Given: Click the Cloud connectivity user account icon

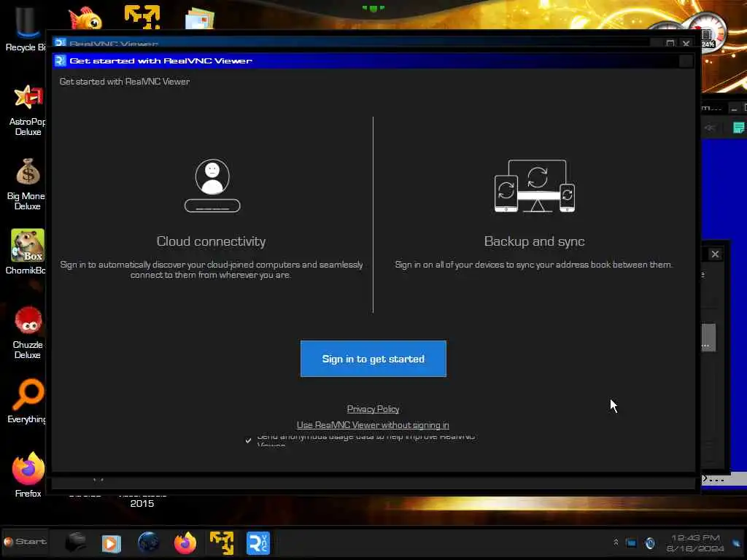Looking at the screenshot, I should tap(212, 185).
